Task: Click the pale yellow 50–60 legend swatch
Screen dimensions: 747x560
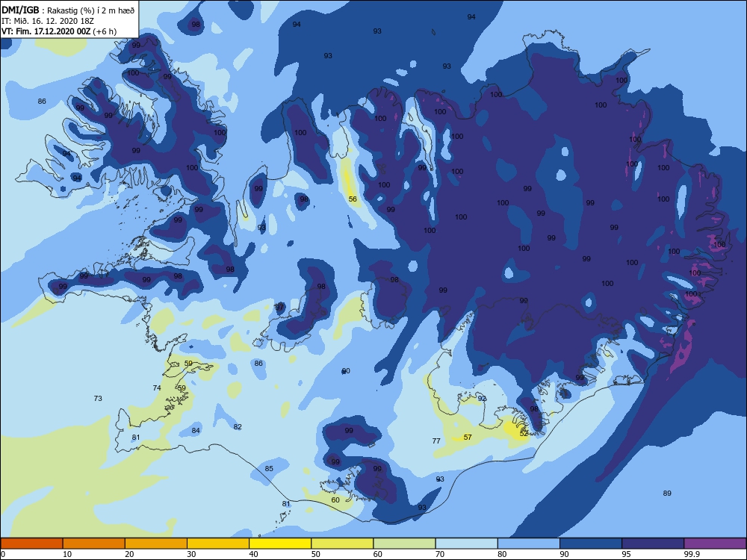Action: coord(342,544)
